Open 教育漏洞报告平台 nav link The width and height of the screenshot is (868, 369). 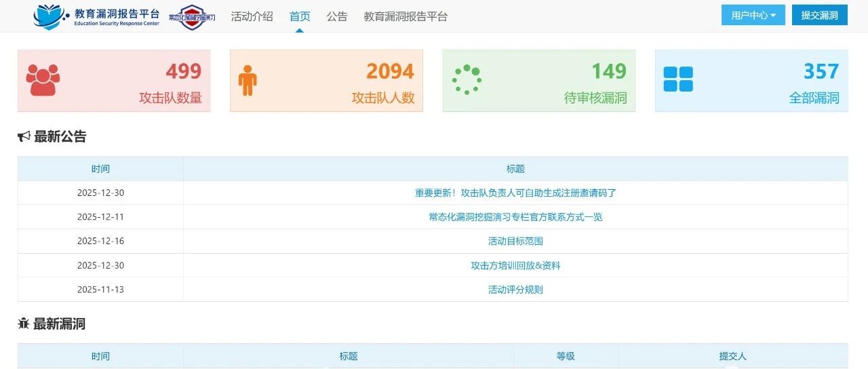tap(406, 16)
